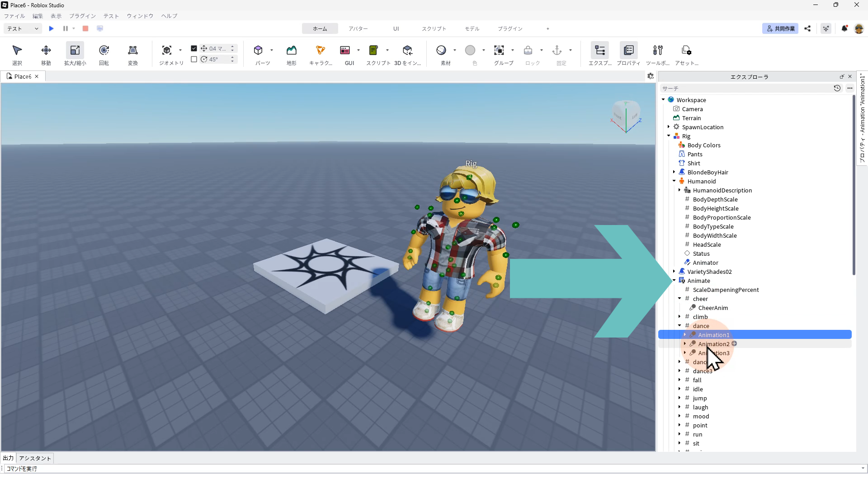Expand the climb node in Explorer
Viewport: 868px width, 488px height.
coord(679,317)
